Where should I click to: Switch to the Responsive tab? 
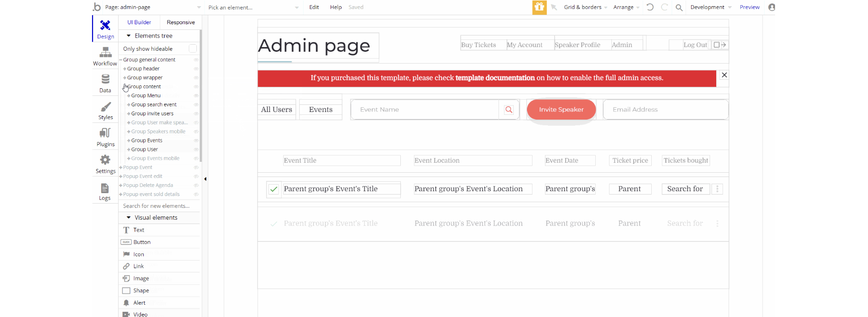(181, 22)
